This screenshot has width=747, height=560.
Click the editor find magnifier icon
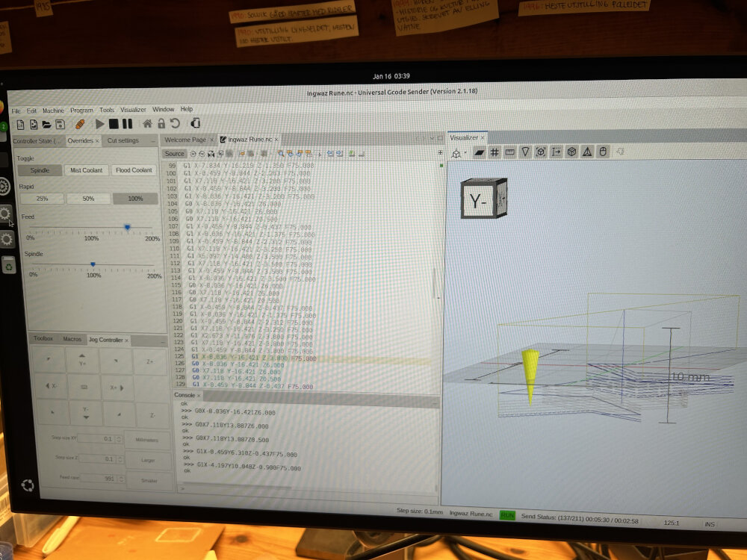click(281, 153)
